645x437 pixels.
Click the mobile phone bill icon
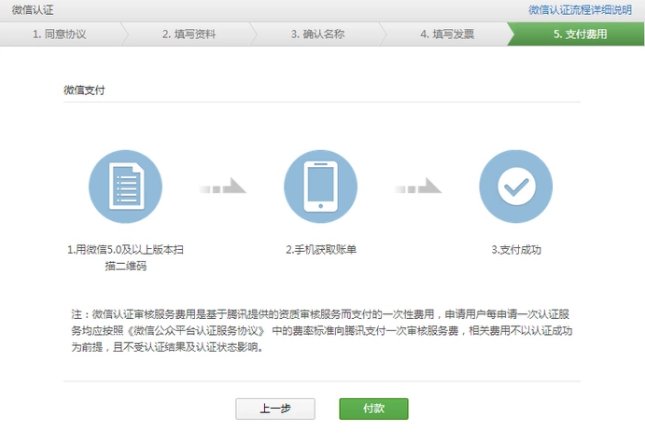(x=320, y=186)
